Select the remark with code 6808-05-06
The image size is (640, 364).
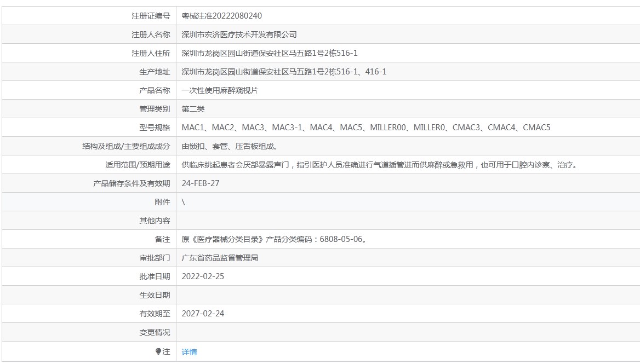click(x=276, y=239)
